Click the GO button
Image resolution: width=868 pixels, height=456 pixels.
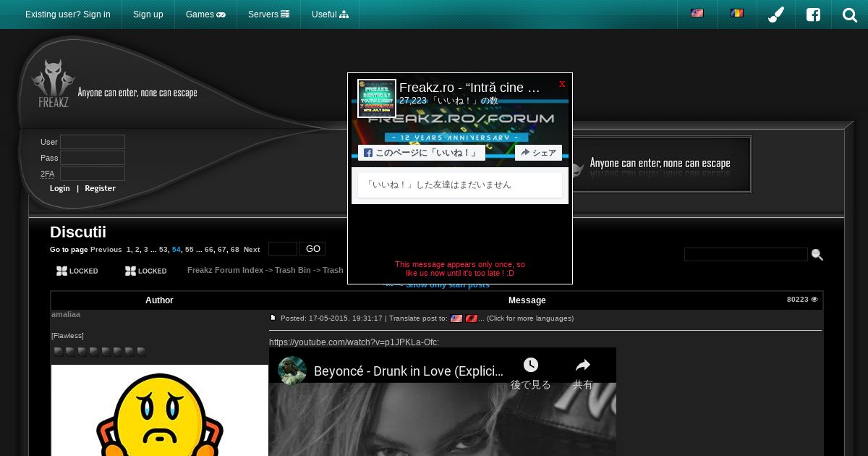[x=312, y=249]
